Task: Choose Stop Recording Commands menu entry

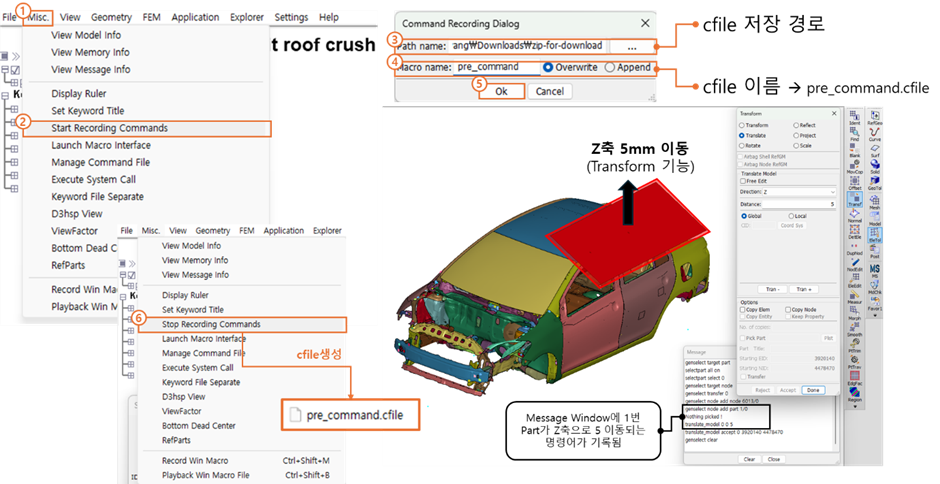Action: coord(211,324)
